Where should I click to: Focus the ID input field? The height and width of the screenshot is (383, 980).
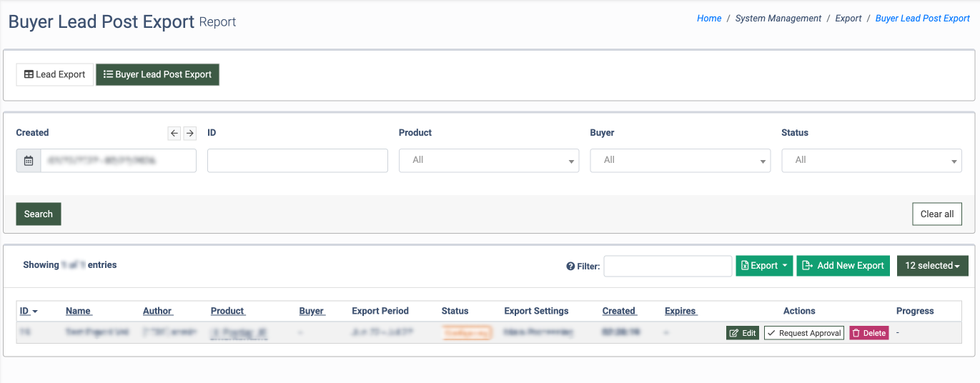point(297,161)
